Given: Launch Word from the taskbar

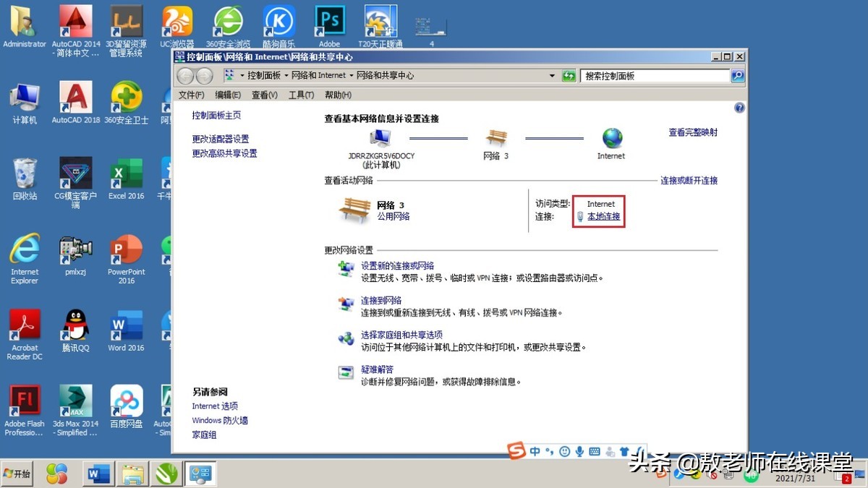Looking at the screenshot, I should (98, 474).
